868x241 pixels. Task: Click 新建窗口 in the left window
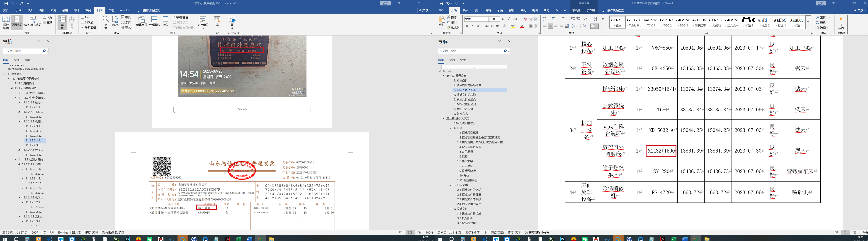click(x=141, y=21)
